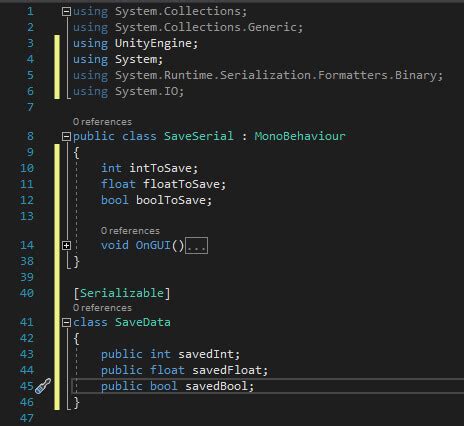Select line number 39

tap(27, 277)
